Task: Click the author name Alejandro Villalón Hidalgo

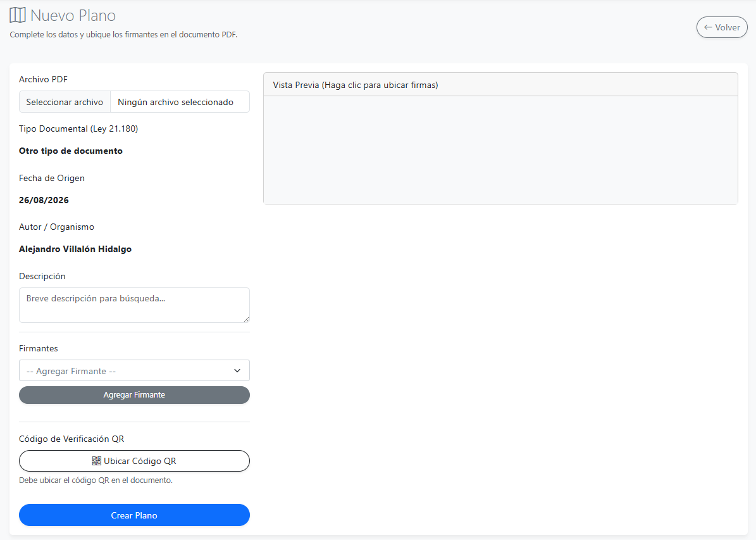Action: (x=75, y=249)
